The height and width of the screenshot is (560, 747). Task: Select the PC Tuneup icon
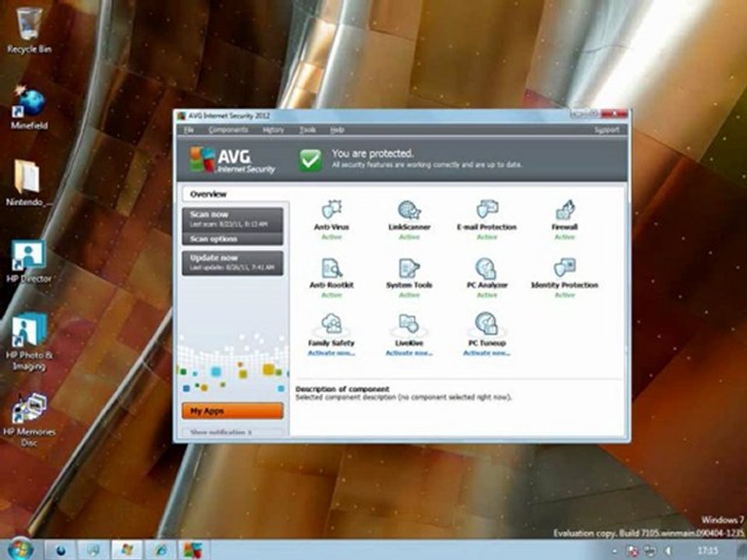486,324
